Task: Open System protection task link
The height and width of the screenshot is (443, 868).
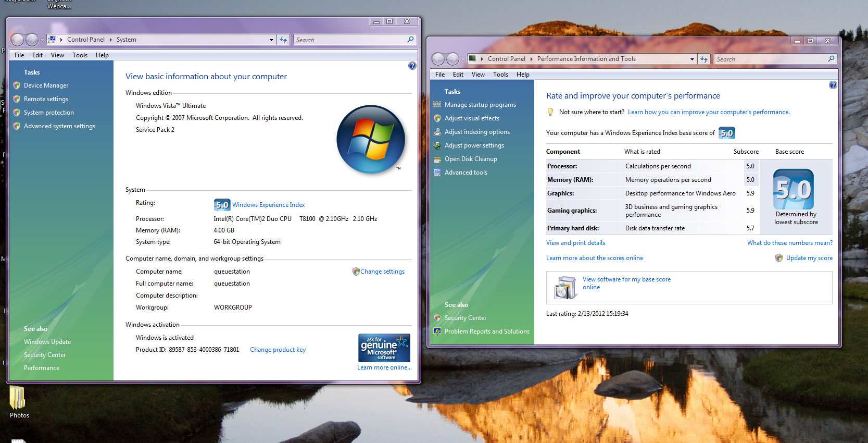Action: 48,113
